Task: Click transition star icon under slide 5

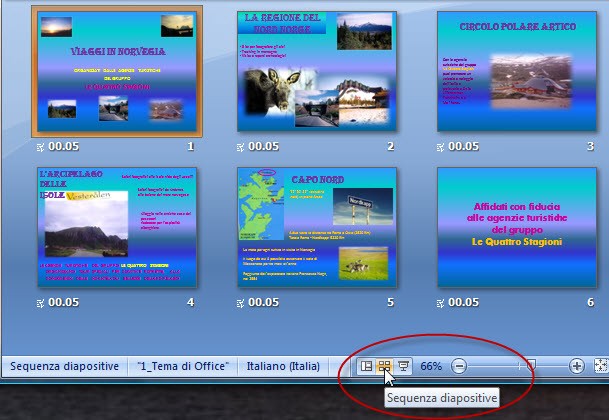Action: [x=241, y=302]
